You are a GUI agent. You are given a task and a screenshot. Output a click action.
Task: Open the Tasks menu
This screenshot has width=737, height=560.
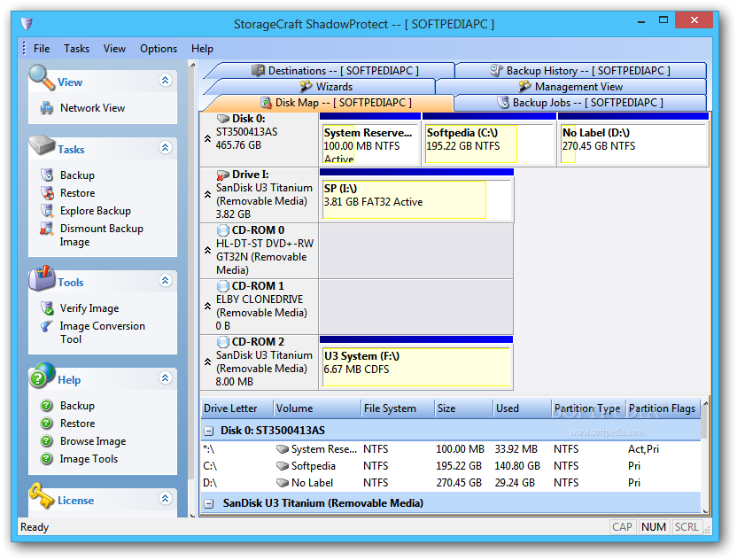(76, 49)
